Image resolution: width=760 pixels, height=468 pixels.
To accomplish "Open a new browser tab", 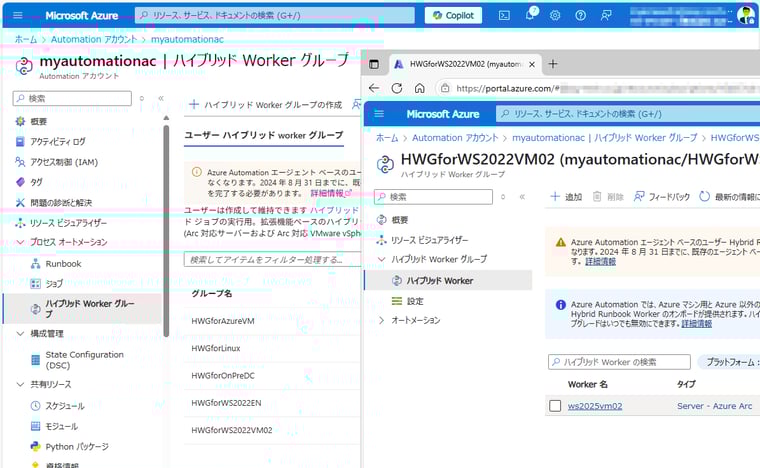I will pos(553,64).
